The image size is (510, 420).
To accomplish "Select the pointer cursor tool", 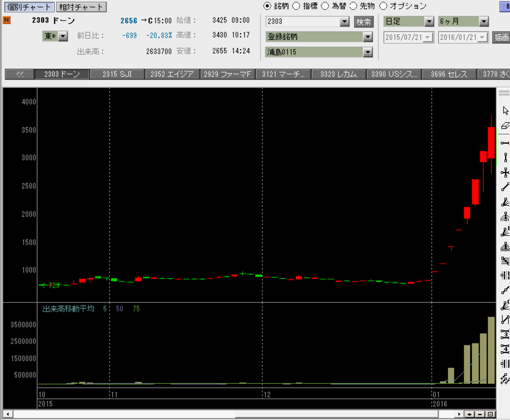I will (x=505, y=111).
